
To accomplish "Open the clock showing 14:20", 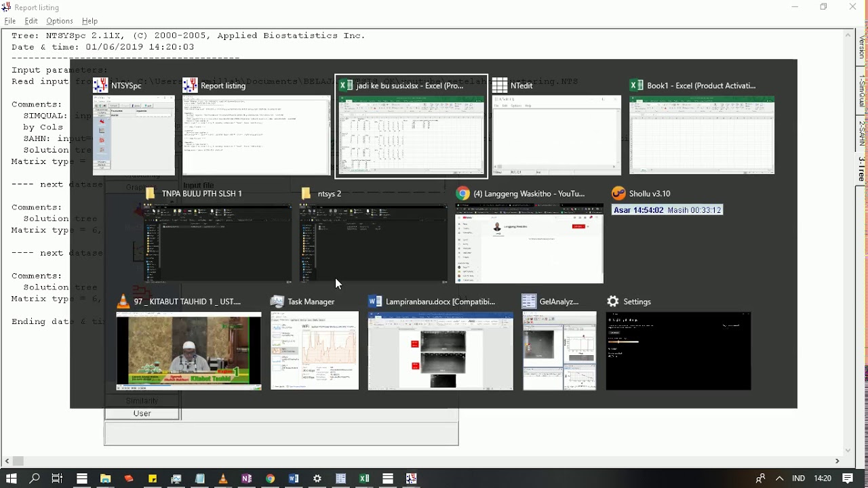I will coord(823,479).
